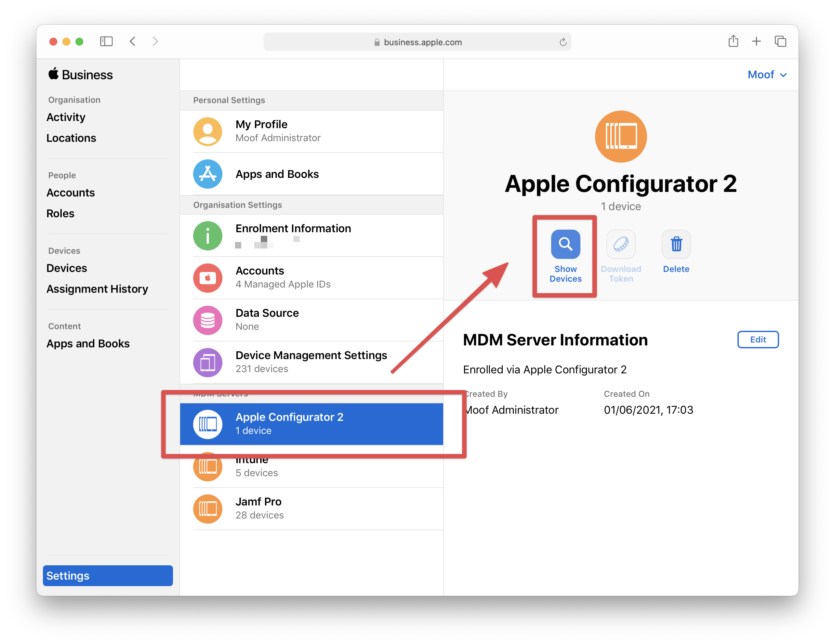Click the Apple Business logo
835x644 pixels.
(x=80, y=74)
